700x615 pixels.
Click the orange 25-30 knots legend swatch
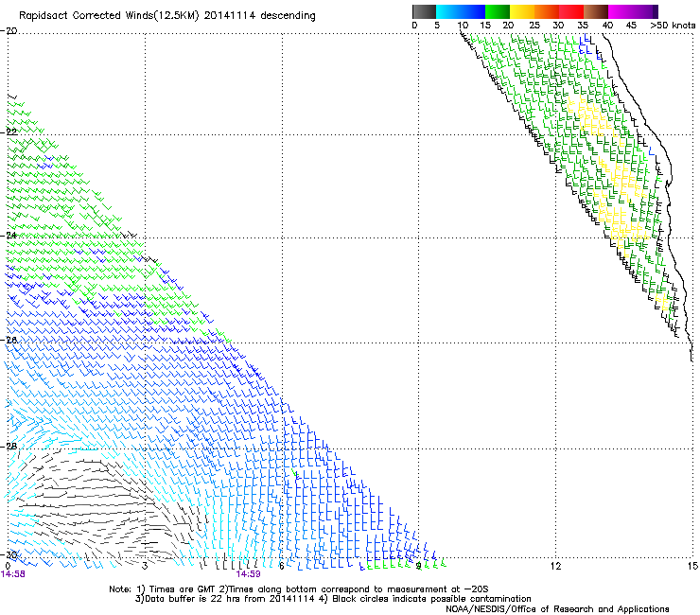pos(547,11)
